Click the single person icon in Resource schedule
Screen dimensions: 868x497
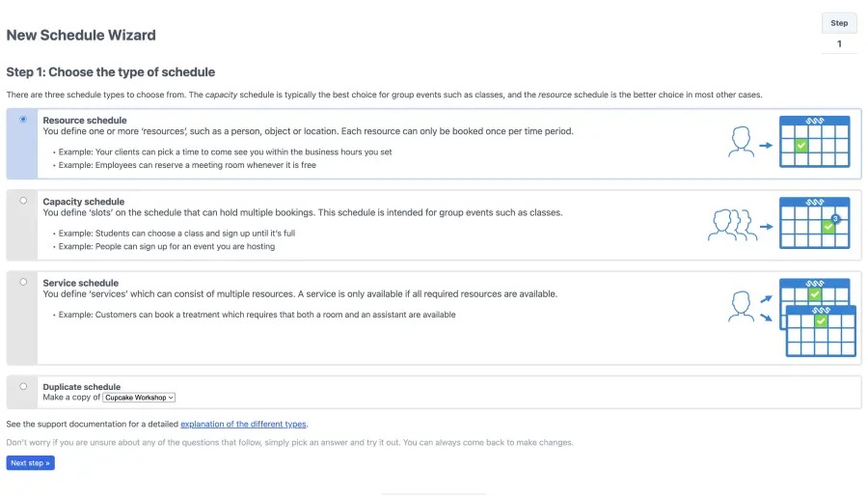coord(742,142)
